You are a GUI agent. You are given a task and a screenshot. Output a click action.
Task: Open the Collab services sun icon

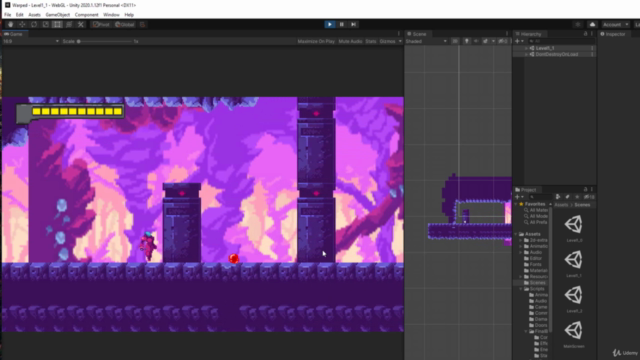[x=578, y=24]
